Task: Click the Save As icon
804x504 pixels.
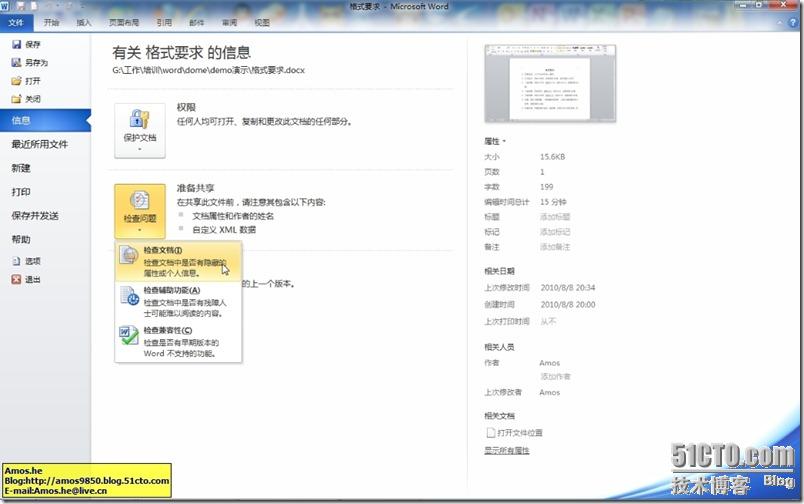Action: click(16, 63)
